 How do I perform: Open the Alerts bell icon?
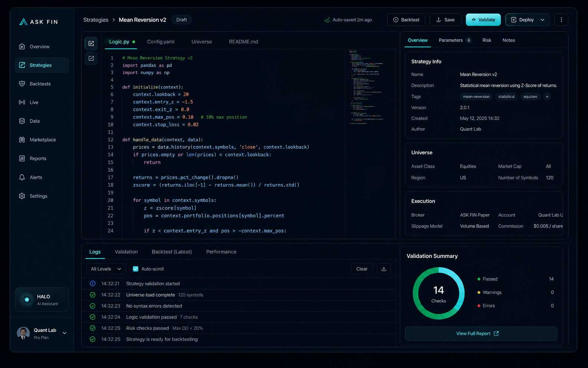coord(22,177)
